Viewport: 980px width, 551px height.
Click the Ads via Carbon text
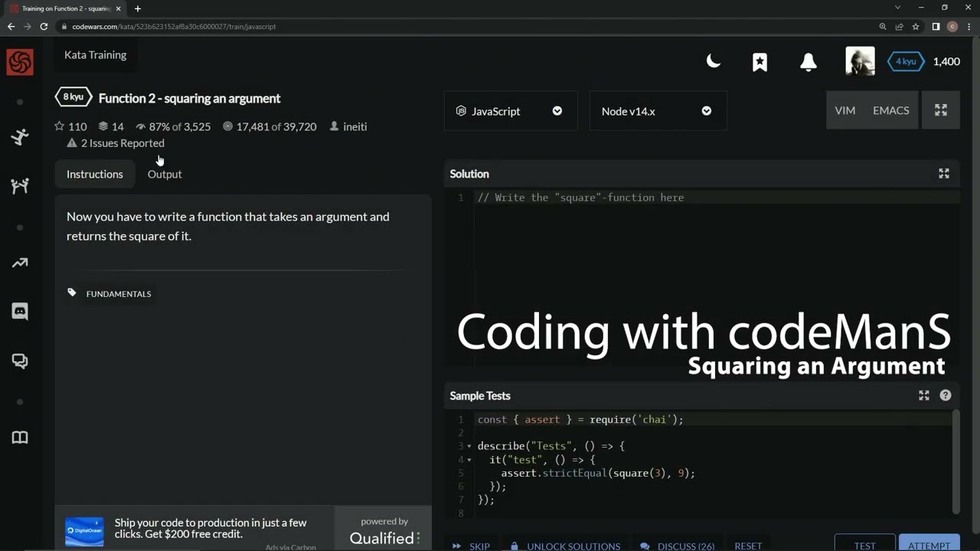pos(290,546)
